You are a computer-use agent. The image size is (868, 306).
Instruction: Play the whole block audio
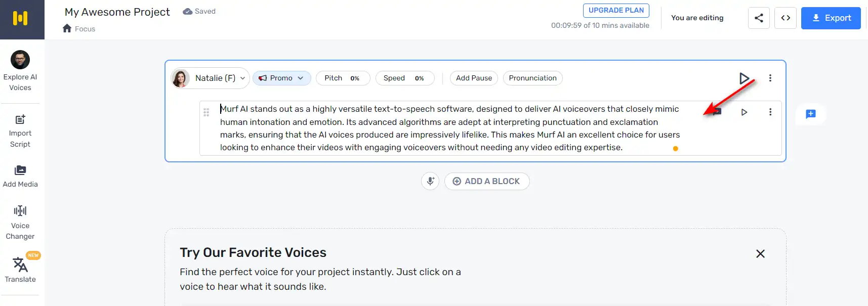[744, 78]
